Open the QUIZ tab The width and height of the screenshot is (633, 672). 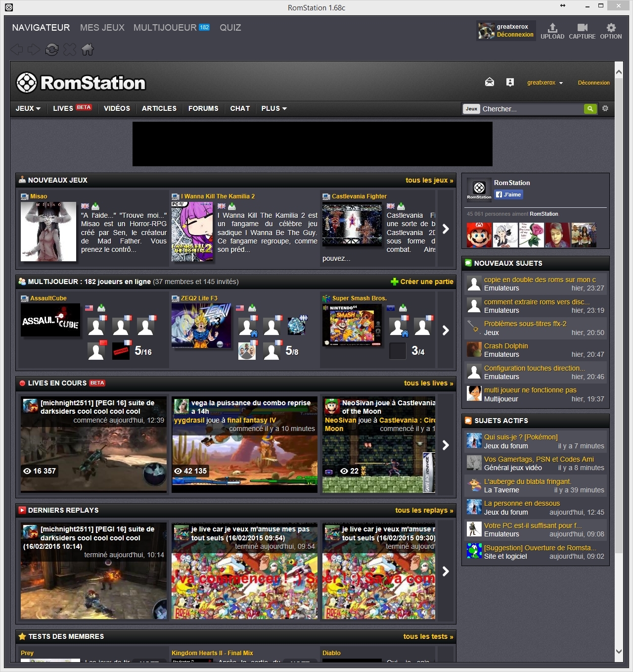tap(230, 28)
